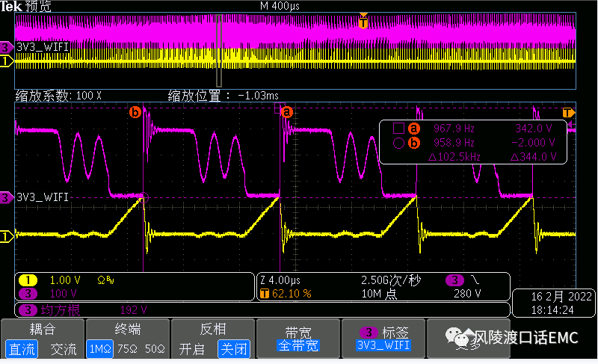Click the orange trigger position marker at top
The width and height of the screenshot is (598, 364).
[363, 21]
